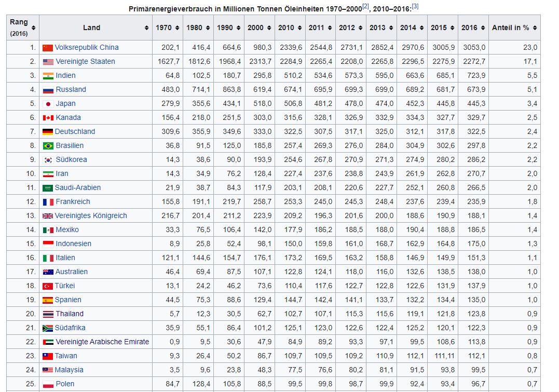Follow the Deutschland link
The height and width of the screenshot is (392, 559).
(75, 131)
